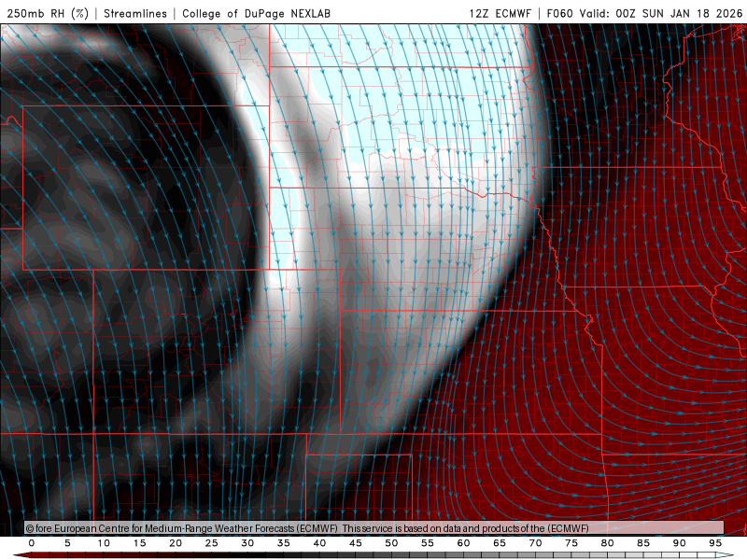
Task: Select the '50' color scale value
Action: click(x=391, y=543)
